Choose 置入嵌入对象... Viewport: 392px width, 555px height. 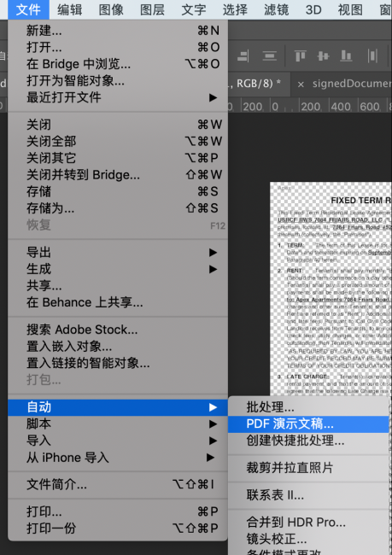118,346
